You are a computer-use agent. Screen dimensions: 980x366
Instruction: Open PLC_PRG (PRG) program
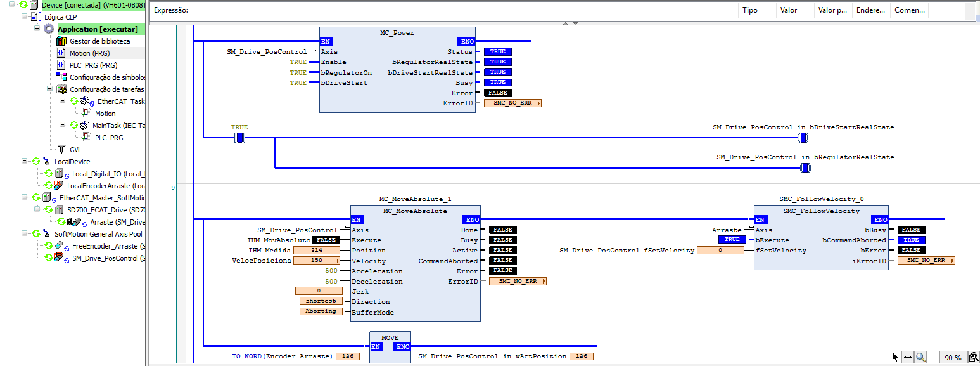(93, 65)
